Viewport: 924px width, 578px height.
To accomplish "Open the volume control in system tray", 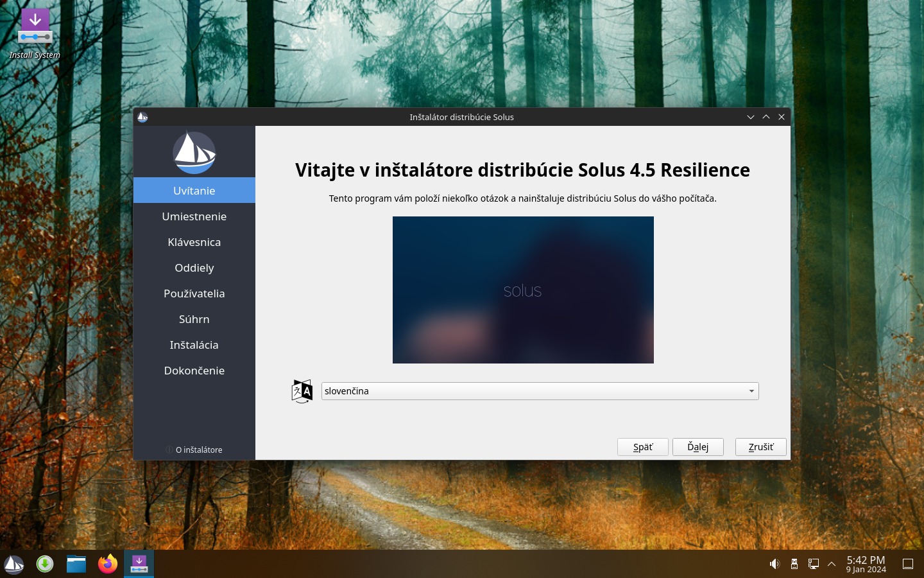I will point(774,564).
